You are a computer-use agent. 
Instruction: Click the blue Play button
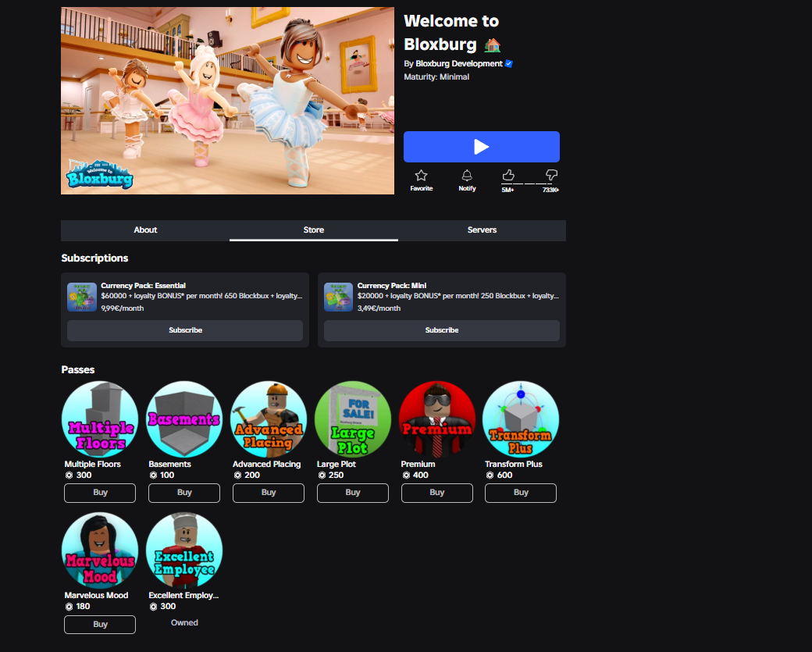[481, 147]
